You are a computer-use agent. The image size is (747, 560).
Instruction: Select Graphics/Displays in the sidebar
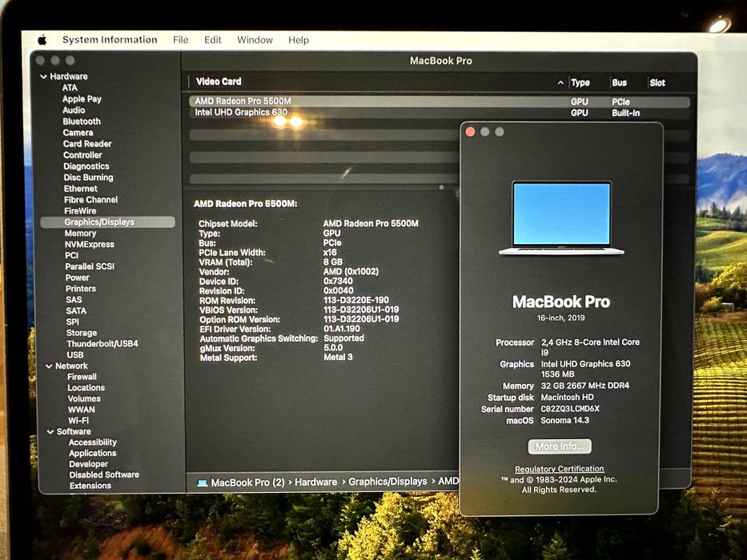tap(107, 222)
